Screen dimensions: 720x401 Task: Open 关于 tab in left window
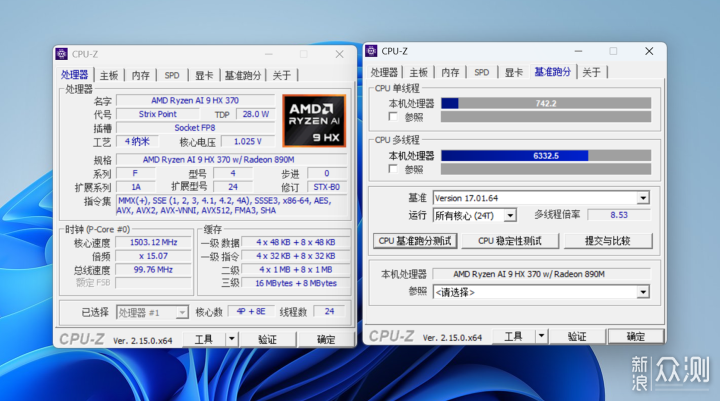(282, 75)
